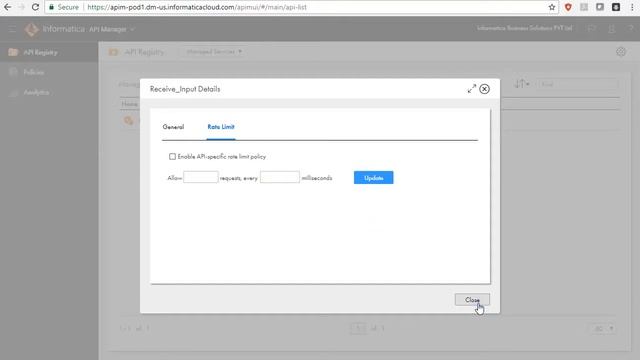Open Analytics in the sidebar

tap(36, 92)
